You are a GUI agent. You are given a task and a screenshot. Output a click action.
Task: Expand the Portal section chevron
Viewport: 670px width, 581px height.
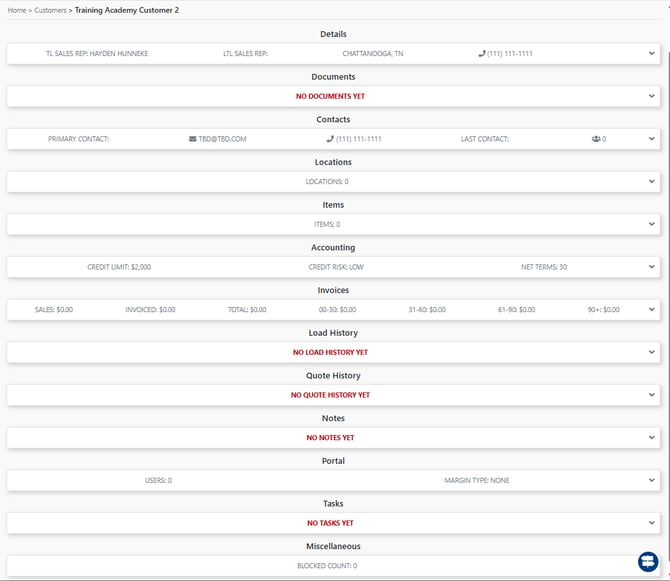pyautogui.click(x=652, y=480)
